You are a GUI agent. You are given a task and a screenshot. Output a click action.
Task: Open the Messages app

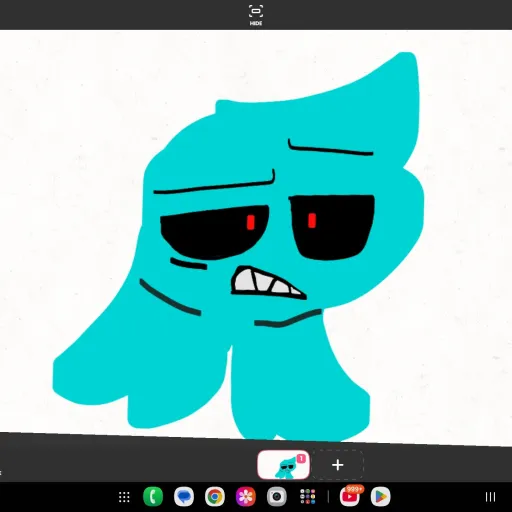(184, 497)
